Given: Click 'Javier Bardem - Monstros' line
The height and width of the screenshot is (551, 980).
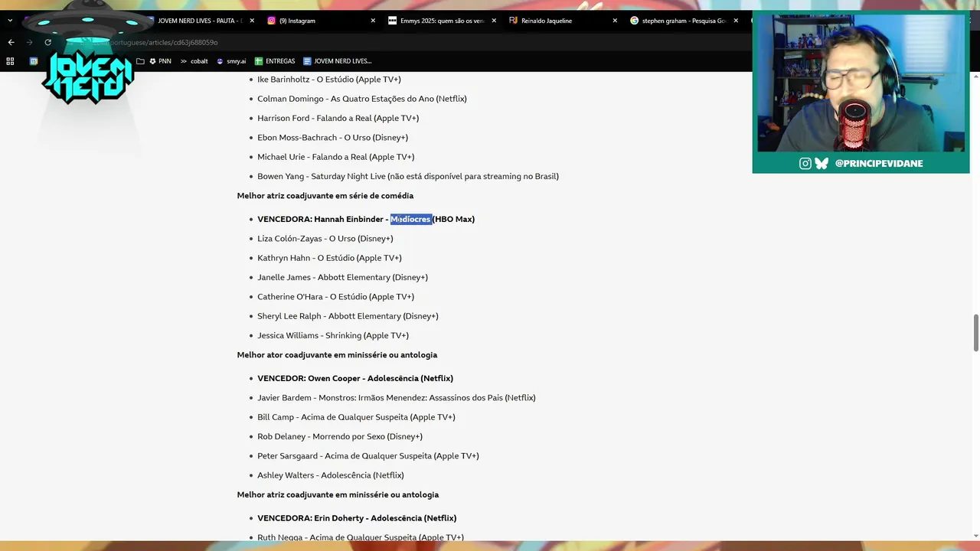Looking at the screenshot, I should [x=397, y=398].
